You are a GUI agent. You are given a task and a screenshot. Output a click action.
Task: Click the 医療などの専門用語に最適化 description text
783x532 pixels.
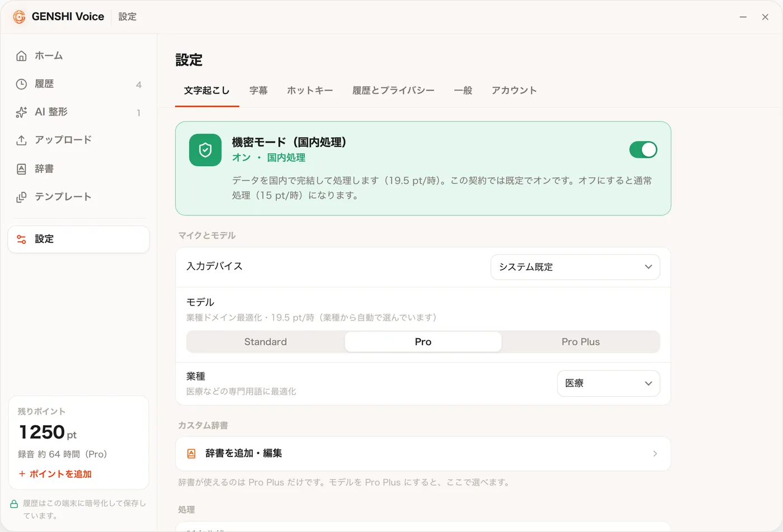(241, 392)
